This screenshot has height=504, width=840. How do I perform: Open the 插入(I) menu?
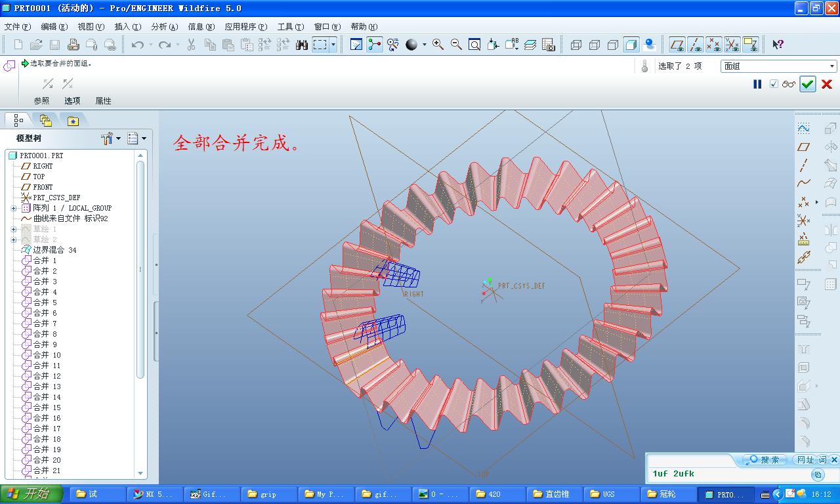pyautogui.click(x=127, y=27)
